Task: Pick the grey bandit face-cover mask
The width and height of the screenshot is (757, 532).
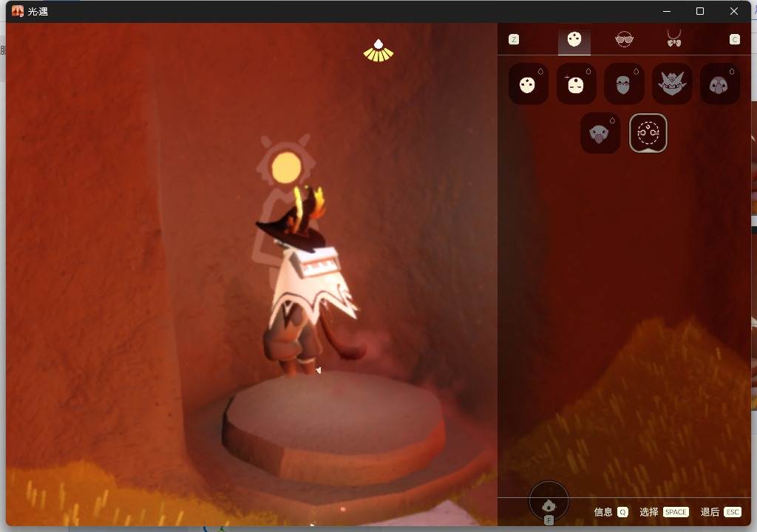Action: point(624,84)
